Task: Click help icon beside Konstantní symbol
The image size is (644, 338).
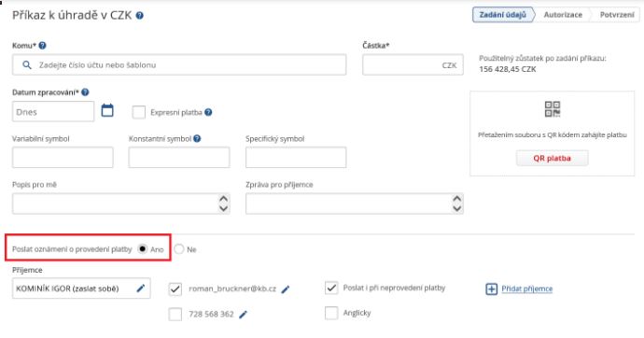Action: (x=197, y=139)
